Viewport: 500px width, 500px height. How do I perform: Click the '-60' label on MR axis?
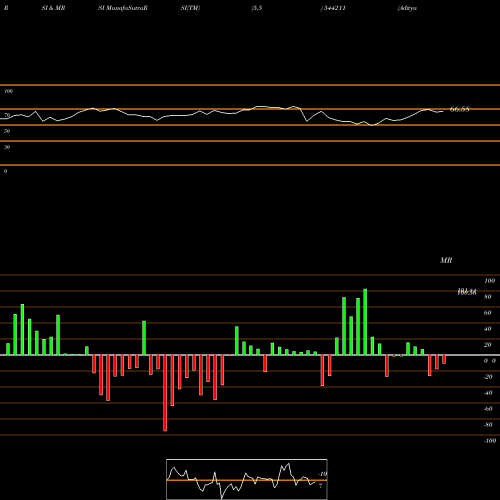pos(488,409)
